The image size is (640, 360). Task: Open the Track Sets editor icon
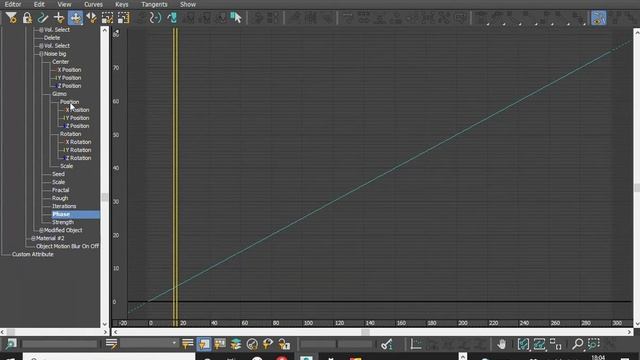111,344
